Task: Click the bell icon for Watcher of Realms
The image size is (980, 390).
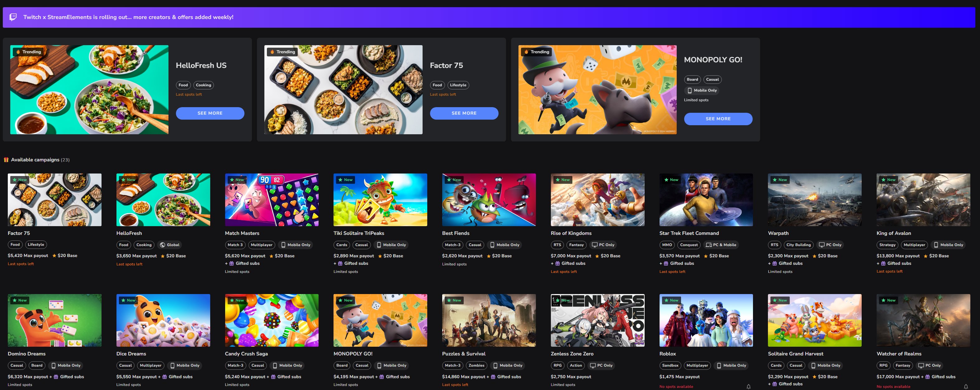Action: point(966,386)
